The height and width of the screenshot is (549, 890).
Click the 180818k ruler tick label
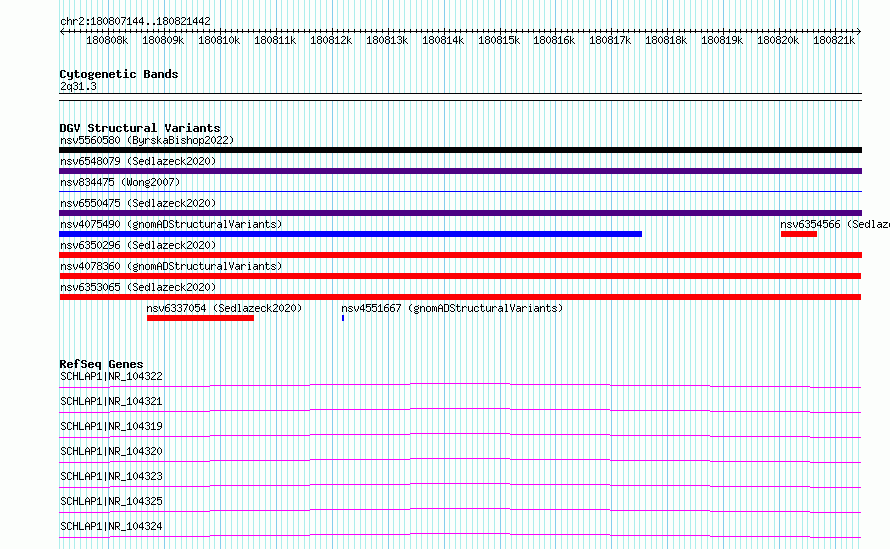click(666, 41)
